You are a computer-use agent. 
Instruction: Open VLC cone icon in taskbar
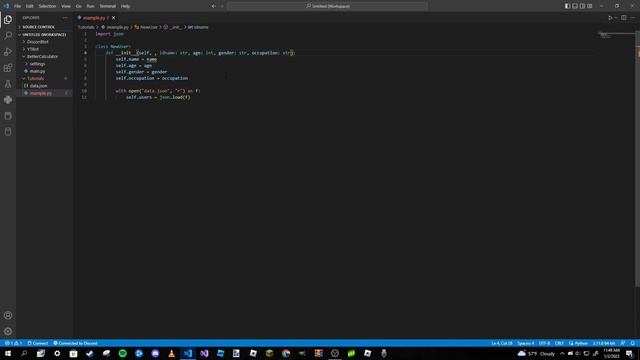click(x=171, y=353)
